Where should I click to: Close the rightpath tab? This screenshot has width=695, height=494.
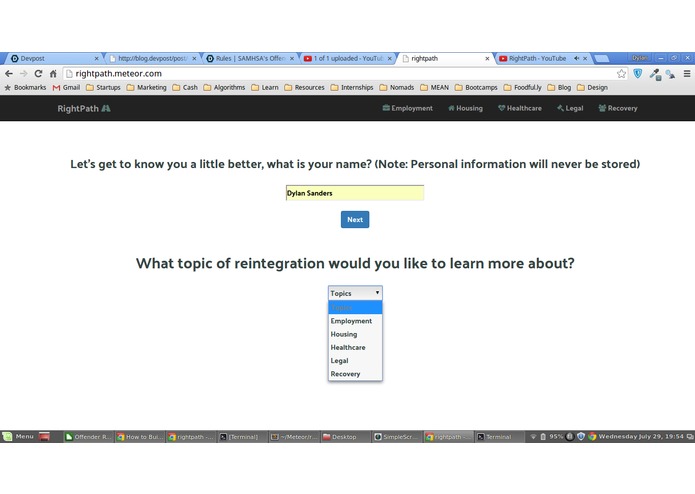coord(487,58)
